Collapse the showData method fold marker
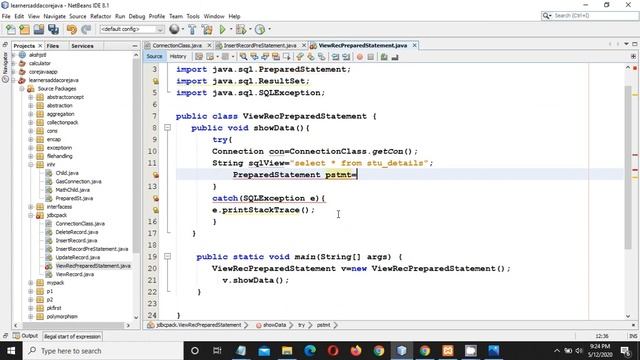The image size is (640, 360). [x=167, y=128]
